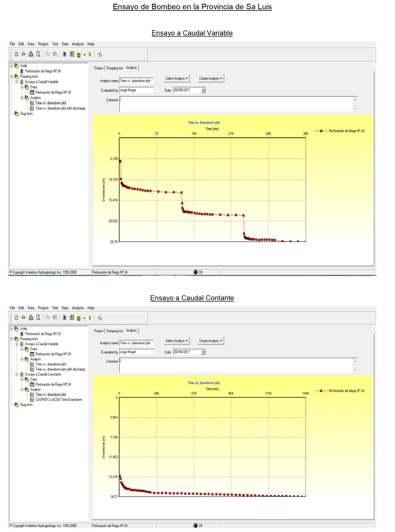Viewport: 395px width, 532px height.
Task: Open Create Analysis dropdown in Caudal Variable window
Action: click(211, 78)
